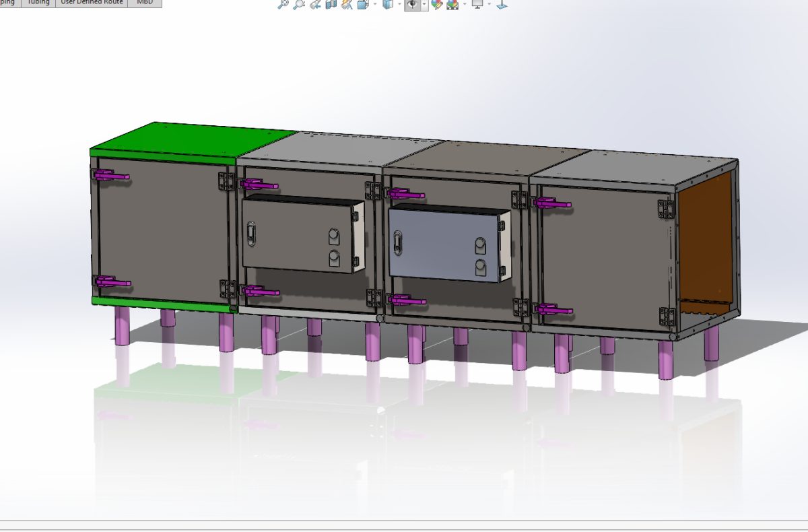Select the blue-gray control box on third cabinet
This screenshot has width=808, height=532.
pos(444,245)
